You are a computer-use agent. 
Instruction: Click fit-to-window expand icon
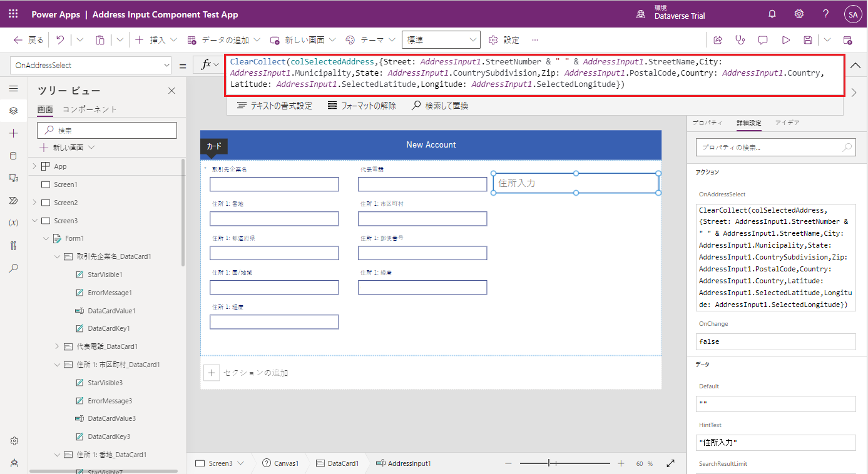click(x=671, y=463)
